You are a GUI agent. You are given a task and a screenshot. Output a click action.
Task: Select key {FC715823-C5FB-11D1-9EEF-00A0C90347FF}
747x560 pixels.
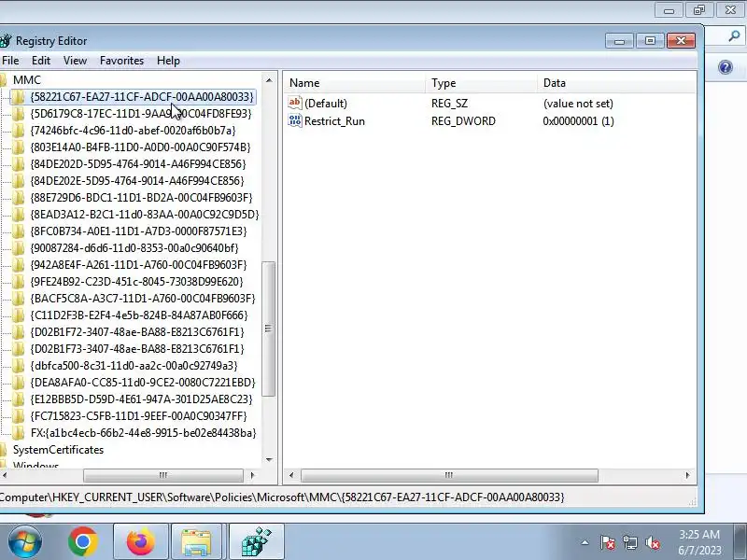[138, 415]
